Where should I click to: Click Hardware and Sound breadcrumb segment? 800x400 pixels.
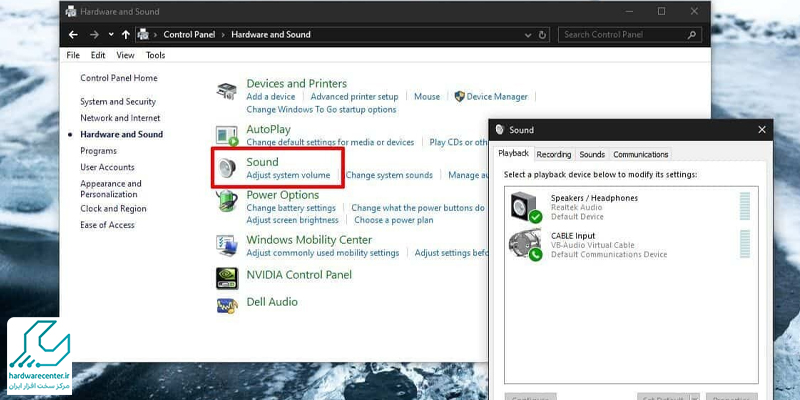pyautogui.click(x=271, y=35)
